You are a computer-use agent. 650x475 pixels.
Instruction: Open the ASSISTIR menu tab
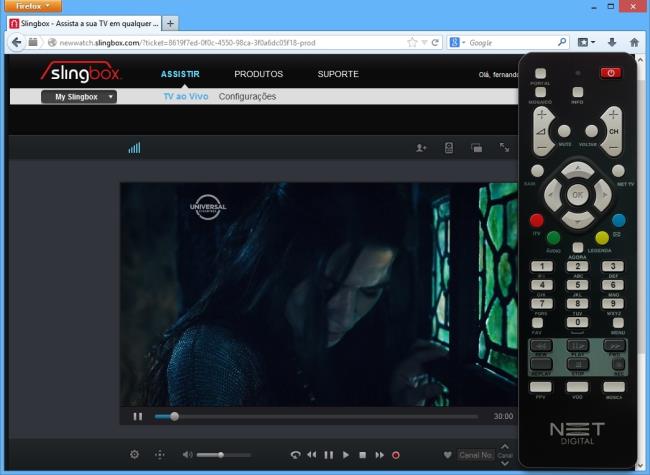[x=180, y=74]
